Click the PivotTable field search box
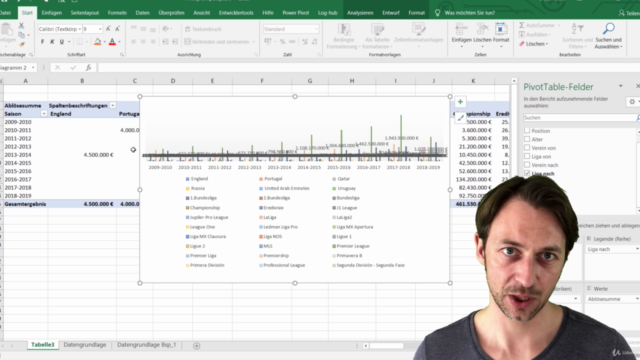640x360 pixels. [x=580, y=118]
